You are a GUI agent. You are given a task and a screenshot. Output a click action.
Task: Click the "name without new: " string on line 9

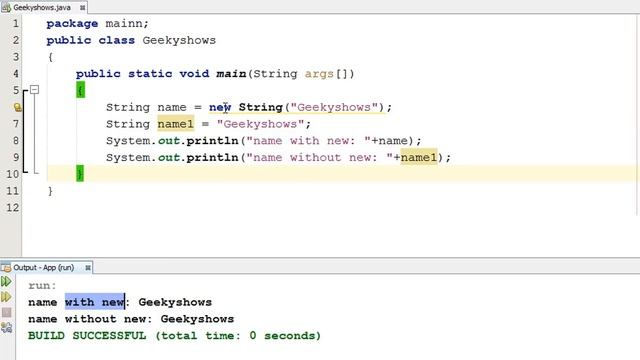click(320, 158)
